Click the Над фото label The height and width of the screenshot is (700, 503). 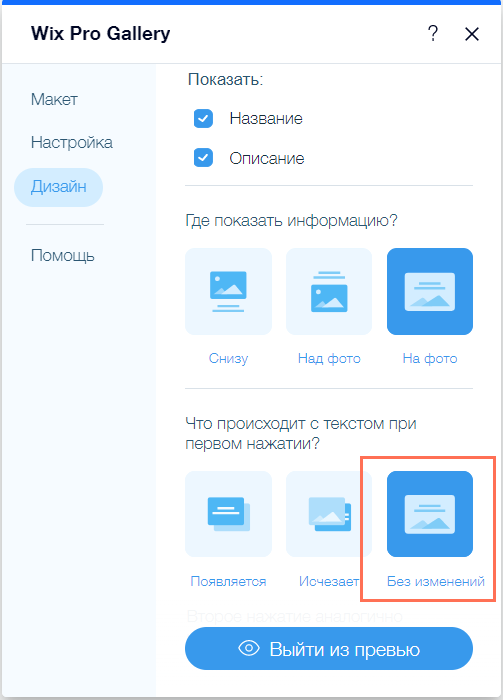pyautogui.click(x=329, y=358)
